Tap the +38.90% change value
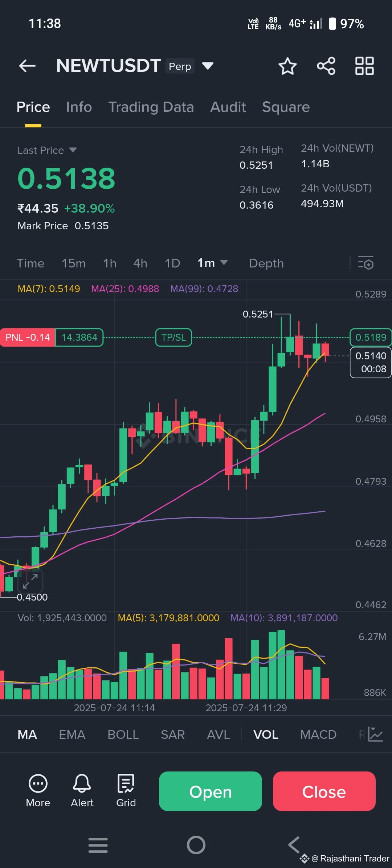The height and width of the screenshot is (868, 392). point(89,208)
